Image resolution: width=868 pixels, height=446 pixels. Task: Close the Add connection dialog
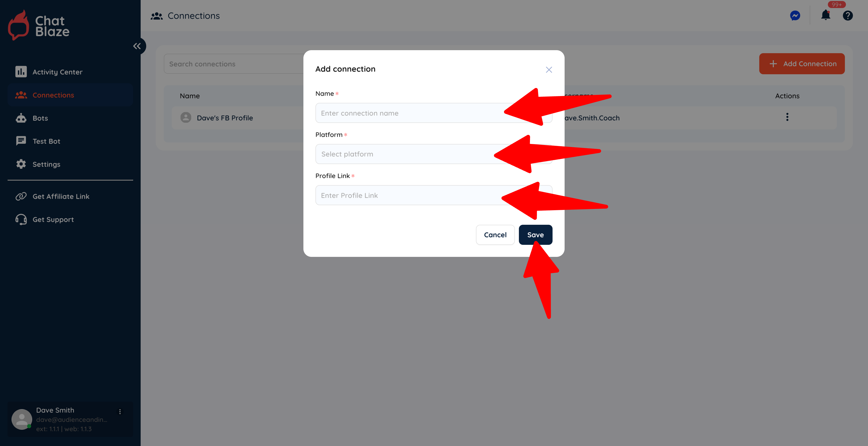pyautogui.click(x=549, y=69)
